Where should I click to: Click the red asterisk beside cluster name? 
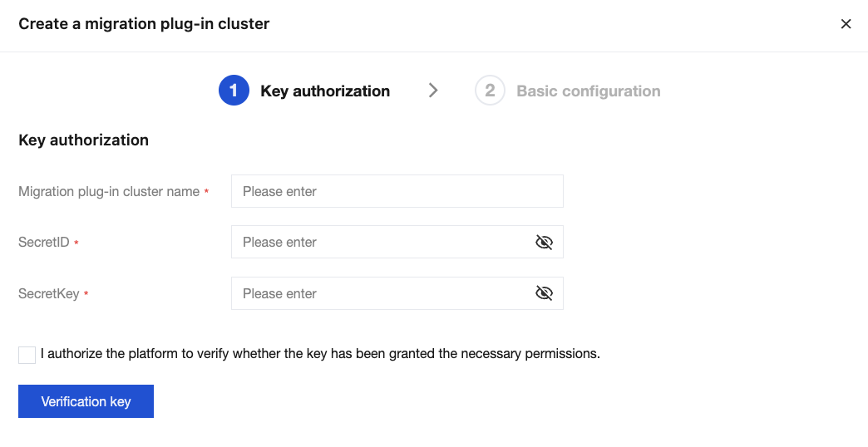tap(206, 192)
